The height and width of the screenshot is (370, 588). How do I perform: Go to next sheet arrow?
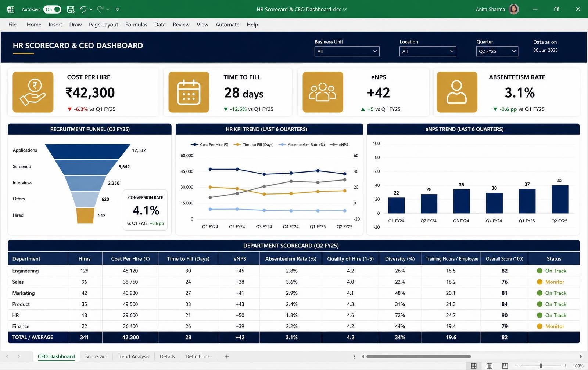coord(19,356)
